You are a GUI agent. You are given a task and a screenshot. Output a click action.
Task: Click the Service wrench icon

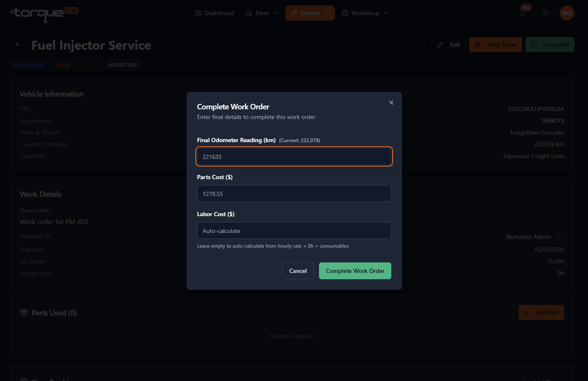point(294,13)
